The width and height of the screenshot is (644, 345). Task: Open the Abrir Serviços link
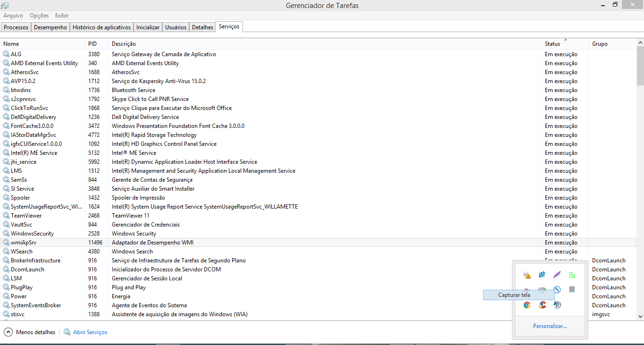click(90, 332)
